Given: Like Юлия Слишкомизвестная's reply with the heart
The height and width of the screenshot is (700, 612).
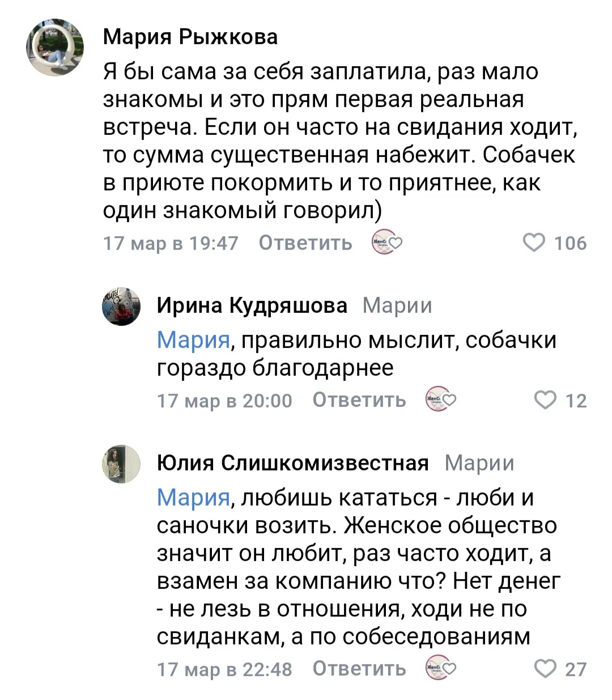Looking at the screenshot, I should 546,669.
